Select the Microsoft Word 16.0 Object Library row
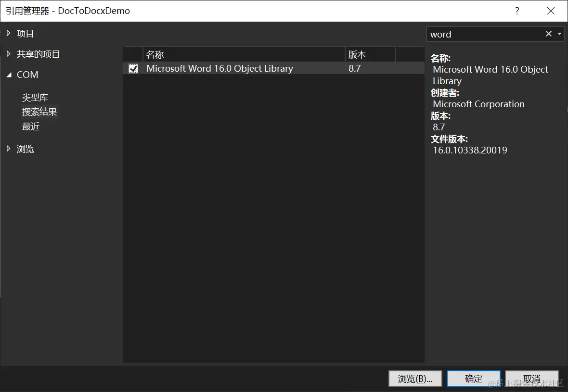The height and width of the screenshot is (392, 568). point(273,68)
